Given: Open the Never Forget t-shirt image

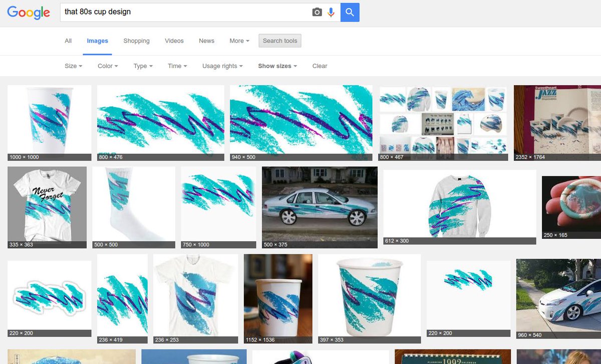Looking at the screenshot, I should click(x=47, y=207).
